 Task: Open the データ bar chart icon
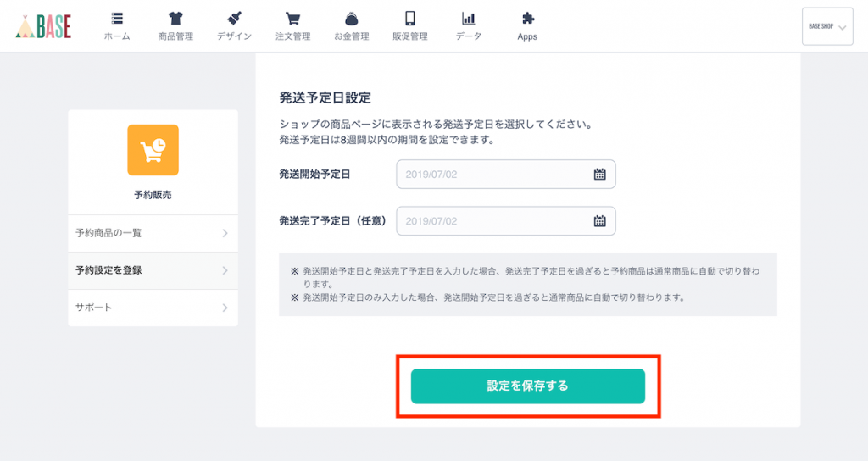point(468,19)
